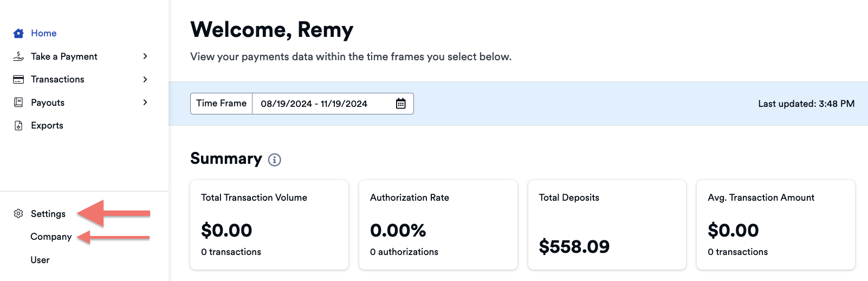Go to the Home menu item

44,34
